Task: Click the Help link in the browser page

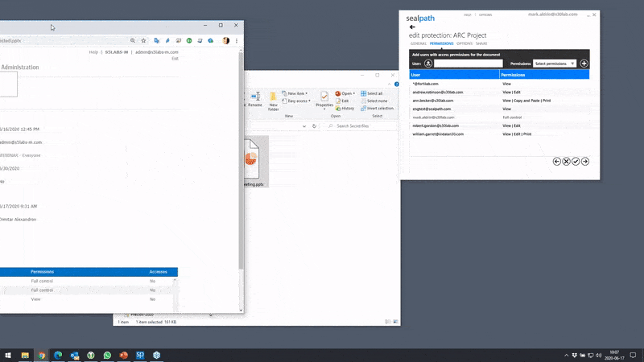Action: coord(93,52)
